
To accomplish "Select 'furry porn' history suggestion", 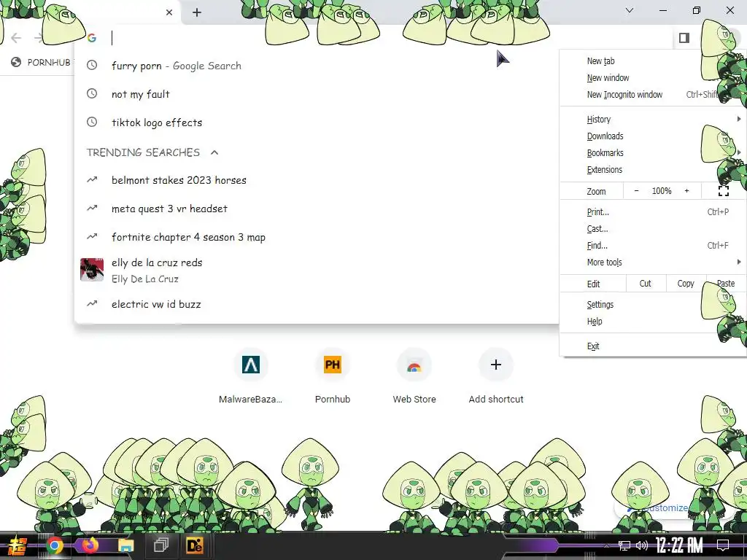I will coord(317,66).
